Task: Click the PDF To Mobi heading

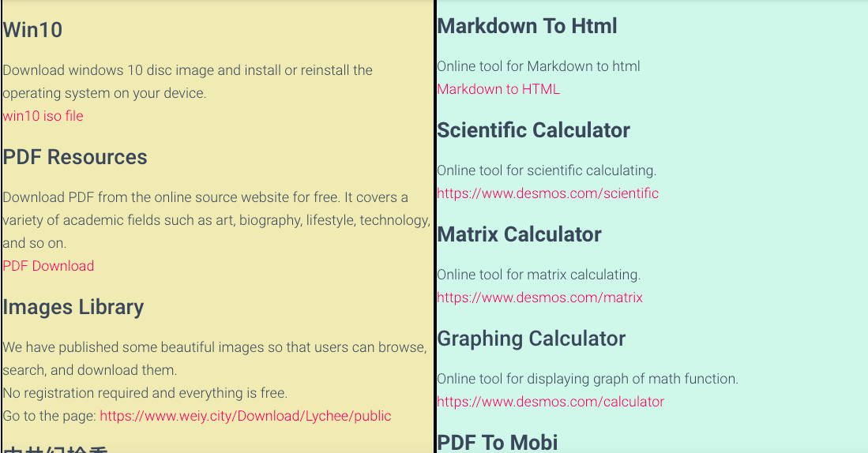Action: click(x=498, y=443)
